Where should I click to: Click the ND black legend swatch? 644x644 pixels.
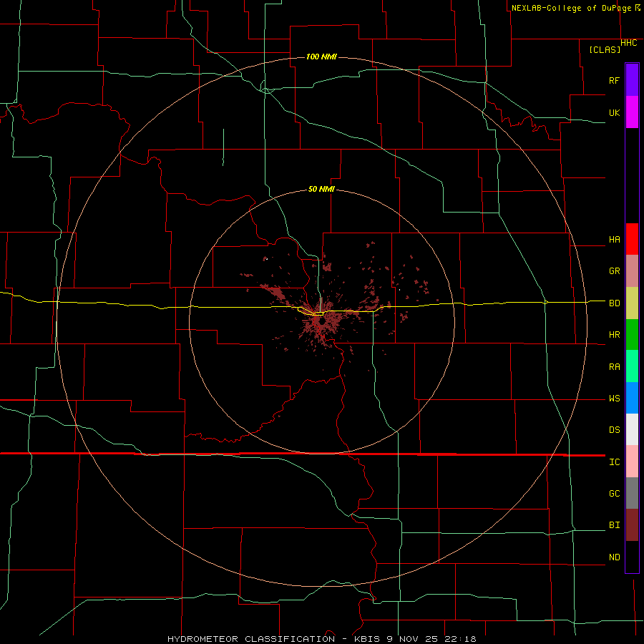point(632,557)
